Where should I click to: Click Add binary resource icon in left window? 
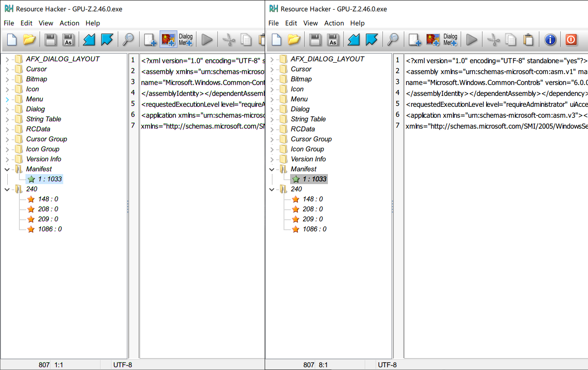coord(150,40)
